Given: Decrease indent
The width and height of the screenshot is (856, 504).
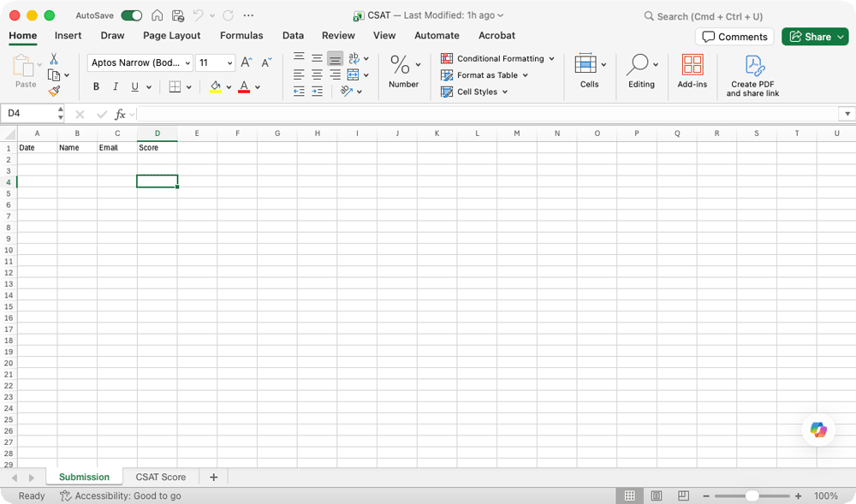Looking at the screenshot, I should (299, 91).
